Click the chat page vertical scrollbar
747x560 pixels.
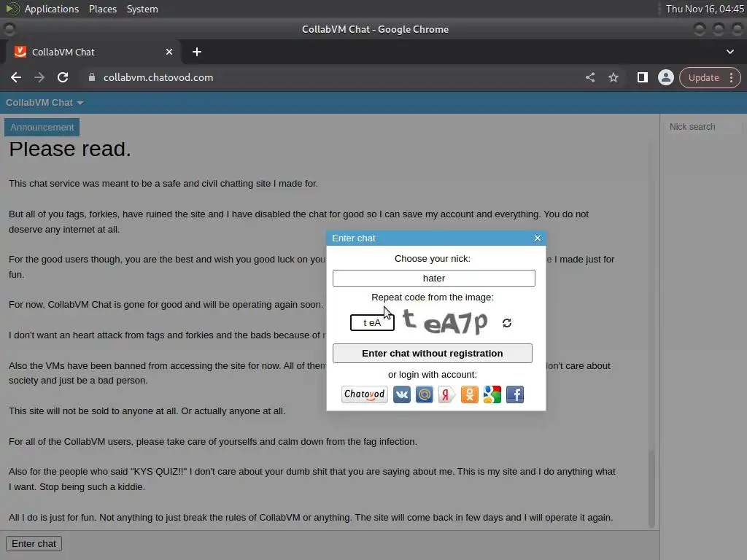pos(651,489)
